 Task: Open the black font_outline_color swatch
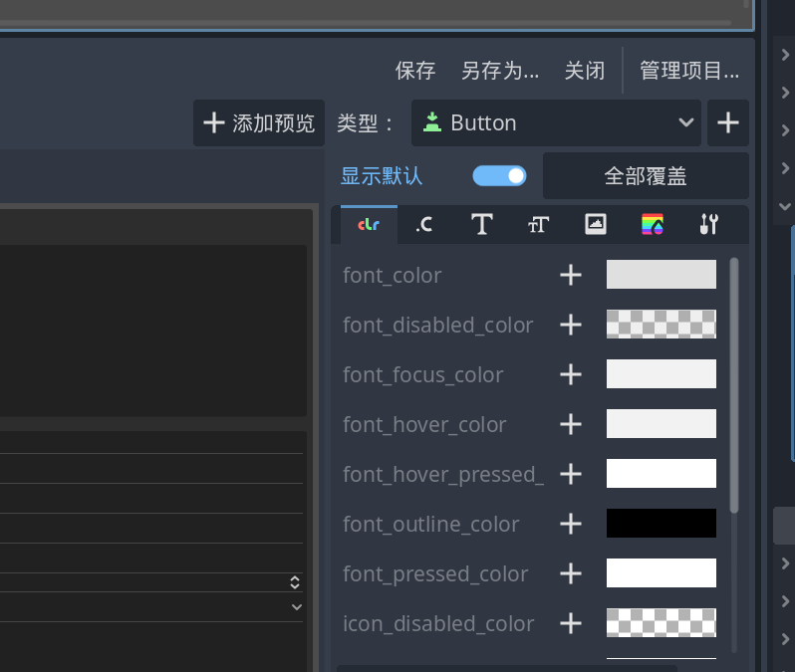pyautogui.click(x=662, y=523)
